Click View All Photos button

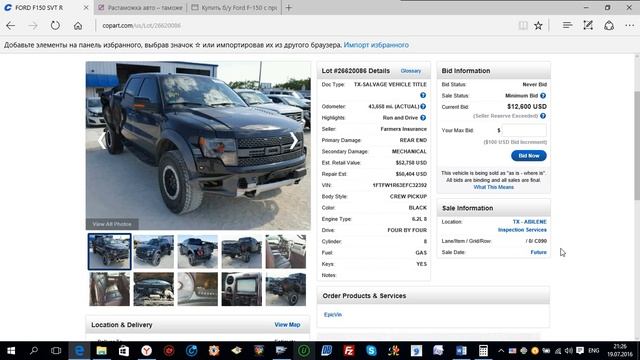[x=112, y=224]
